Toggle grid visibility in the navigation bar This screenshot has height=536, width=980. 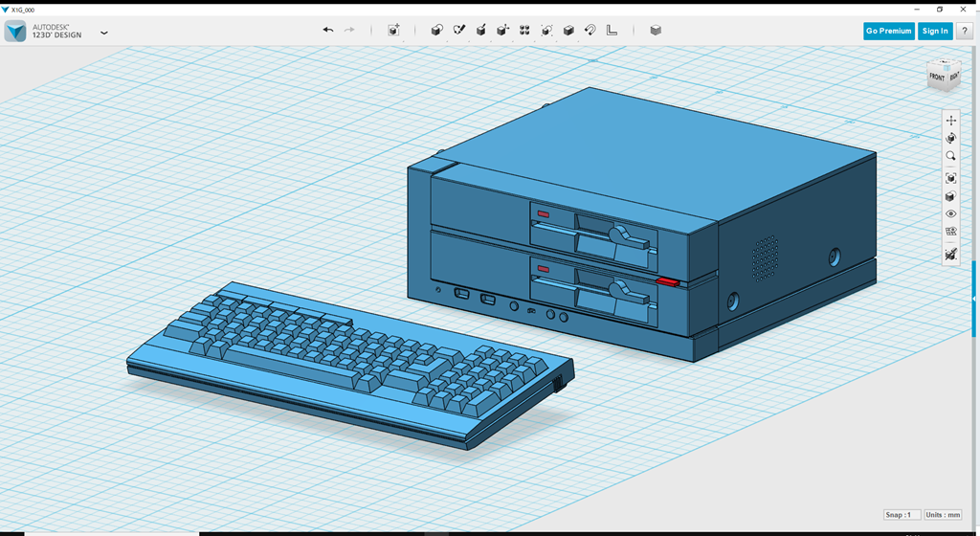[x=950, y=232]
